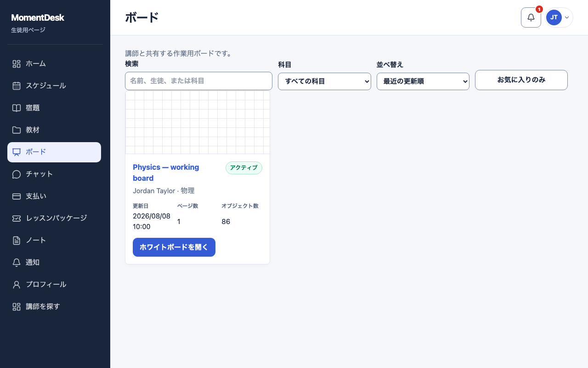The image size is (588, 368).
Task: Open the 科目 すべての科目 dropdown
Action: coord(324,81)
